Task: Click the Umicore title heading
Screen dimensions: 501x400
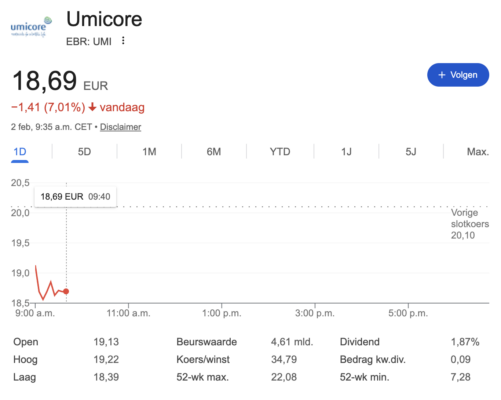Action: click(104, 19)
